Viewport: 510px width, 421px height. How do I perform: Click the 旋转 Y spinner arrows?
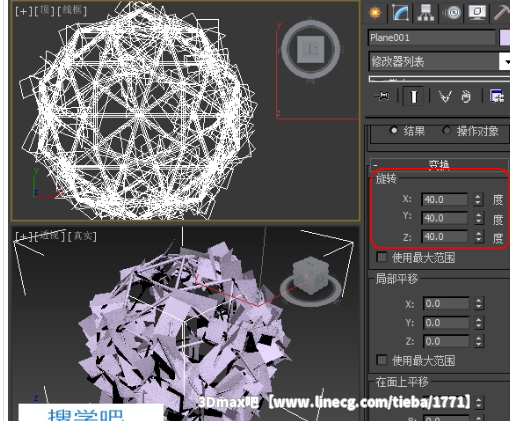(478, 218)
